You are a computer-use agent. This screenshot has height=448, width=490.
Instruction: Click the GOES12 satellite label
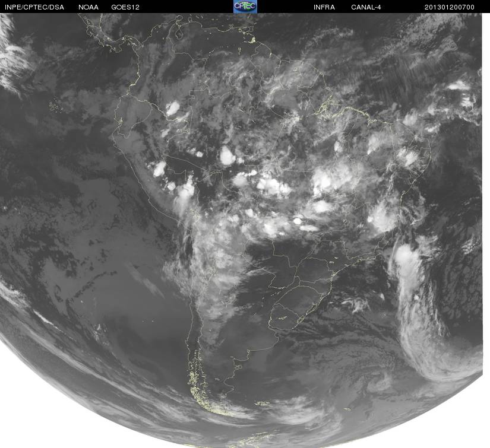pos(125,7)
